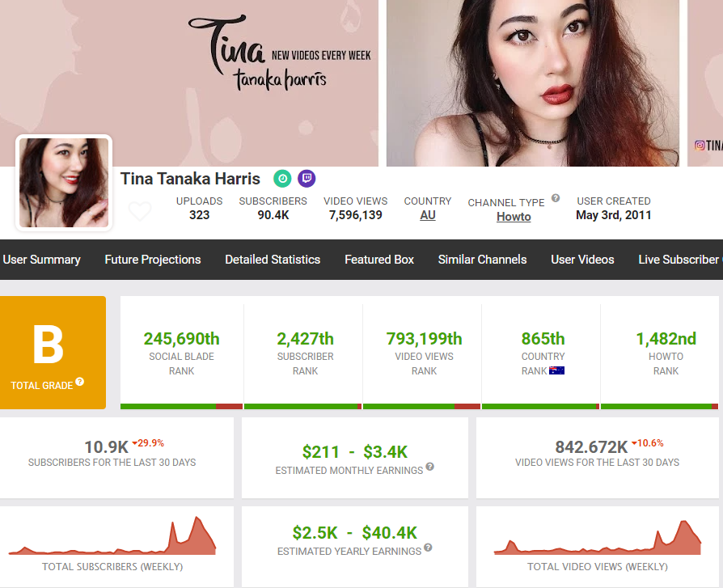723x588 pixels.
Task: Click the Australian flag icon in Country Rank
Action: [556, 370]
